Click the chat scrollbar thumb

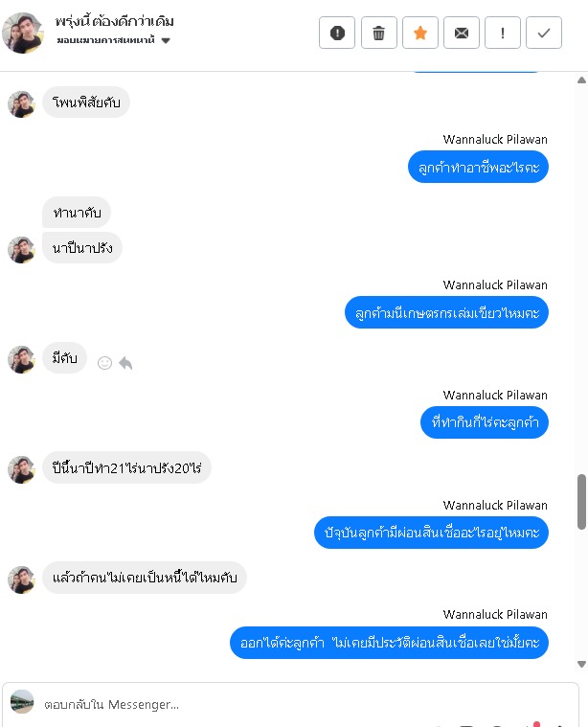point(581,502)
